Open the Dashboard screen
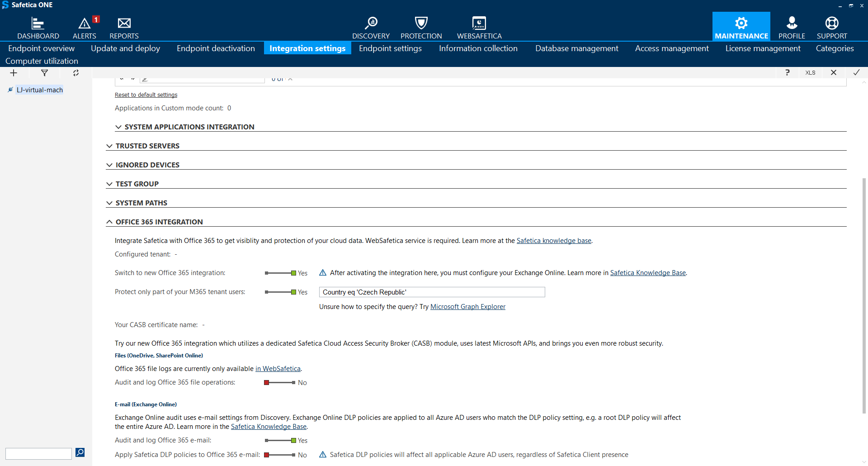Viewport: 868px width, 466px height. click(38, 26)
